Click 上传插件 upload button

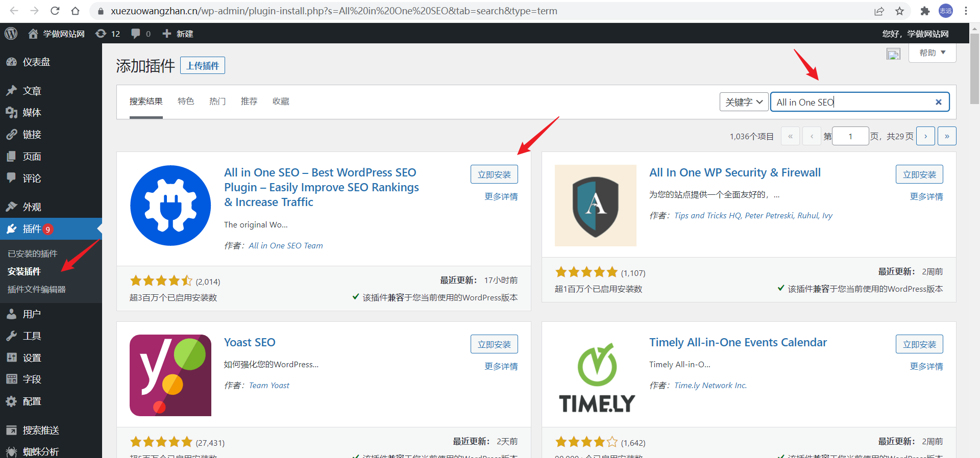pyautogui.click(x=203, y=66)
